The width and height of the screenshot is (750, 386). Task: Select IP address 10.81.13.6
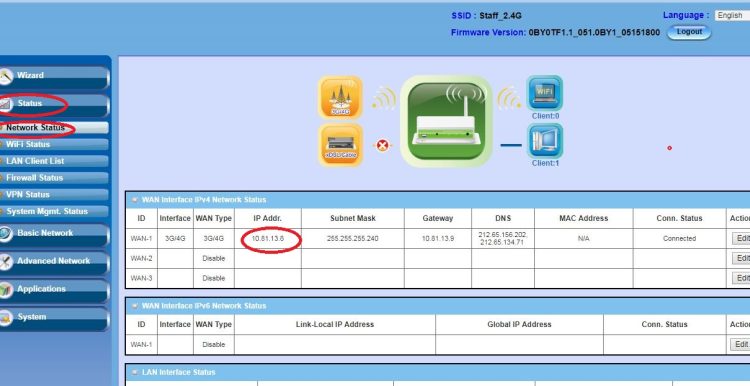pyautogui.click(x=268, y=238)
